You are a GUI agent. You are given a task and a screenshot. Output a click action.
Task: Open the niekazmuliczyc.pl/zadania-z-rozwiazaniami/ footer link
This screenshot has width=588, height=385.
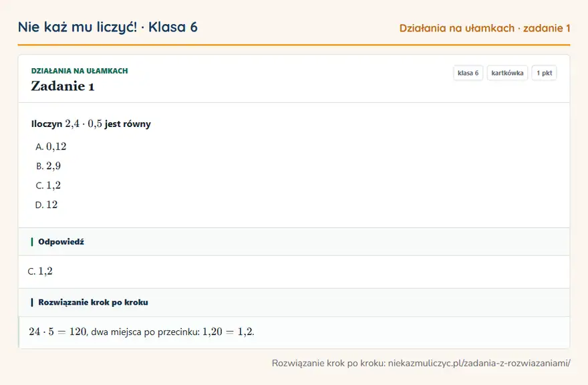(479, 363)
